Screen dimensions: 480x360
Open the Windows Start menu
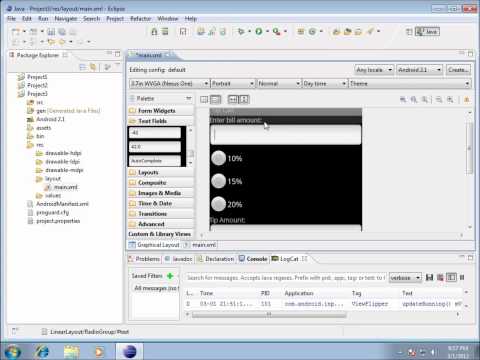[x=13, y=351]
